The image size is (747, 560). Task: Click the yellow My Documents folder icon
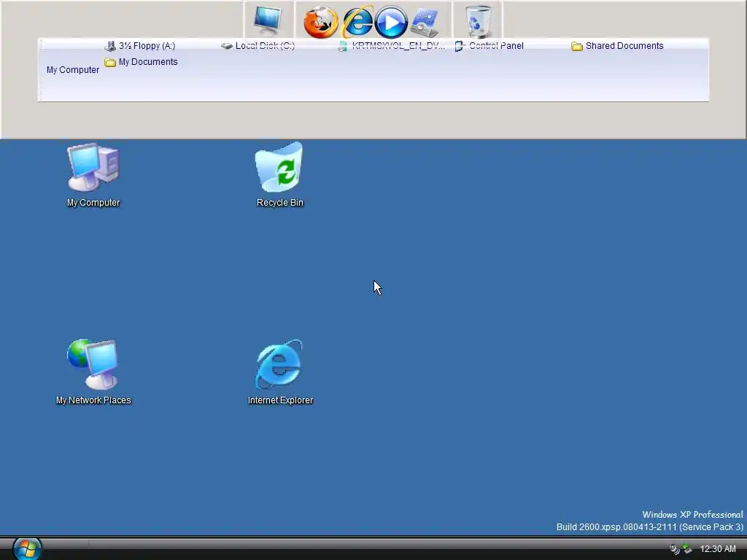click(110, 63)
